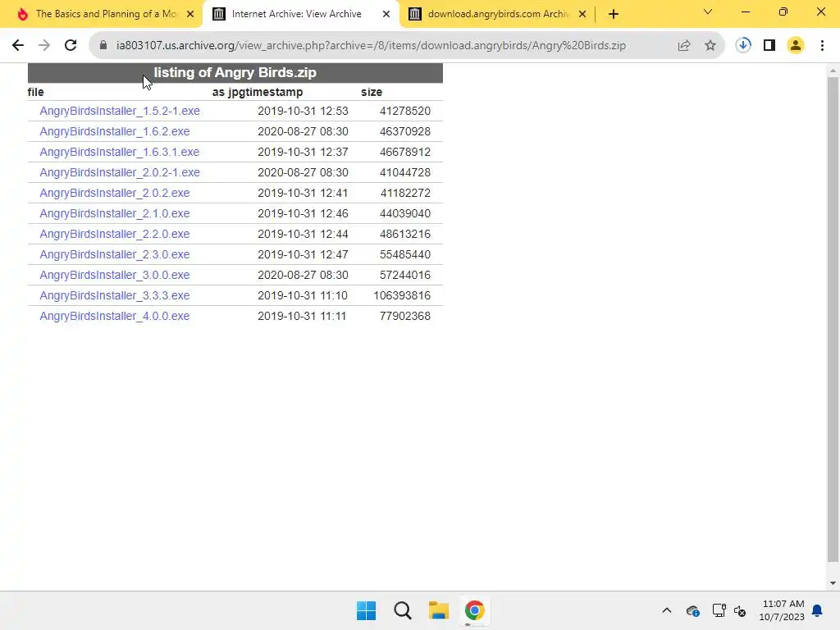The image size is (840, 630).
Task: Open the AngryBirdsInstaller_4.0.0.exe link
Action: (115, 316)
